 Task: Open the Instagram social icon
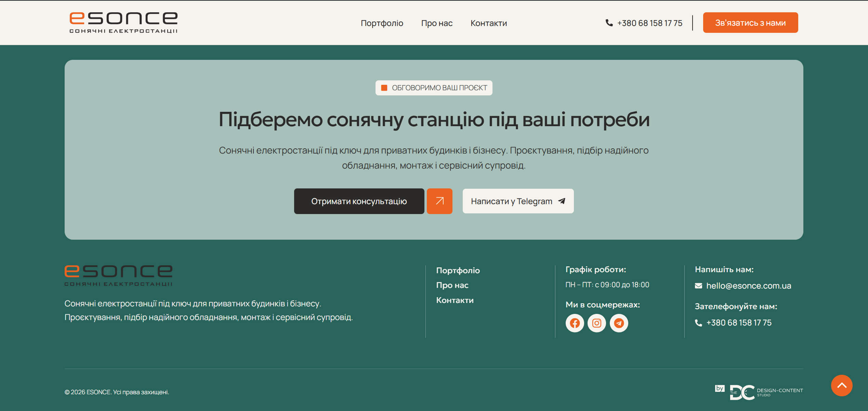point(597,323)
